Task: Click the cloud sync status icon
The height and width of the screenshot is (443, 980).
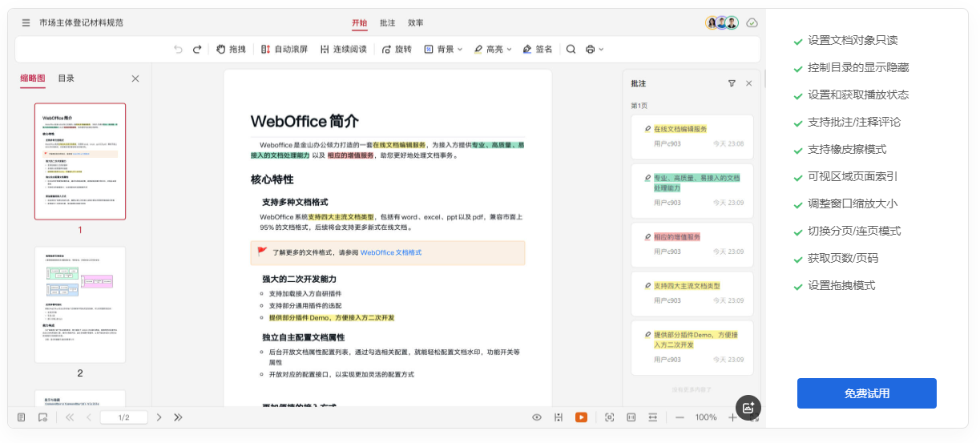Action: click(752, 23)
